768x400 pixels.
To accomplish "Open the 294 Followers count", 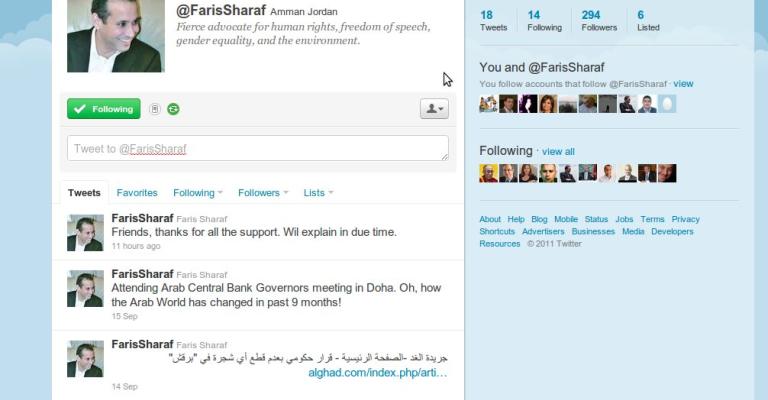I will pos(599,21).
